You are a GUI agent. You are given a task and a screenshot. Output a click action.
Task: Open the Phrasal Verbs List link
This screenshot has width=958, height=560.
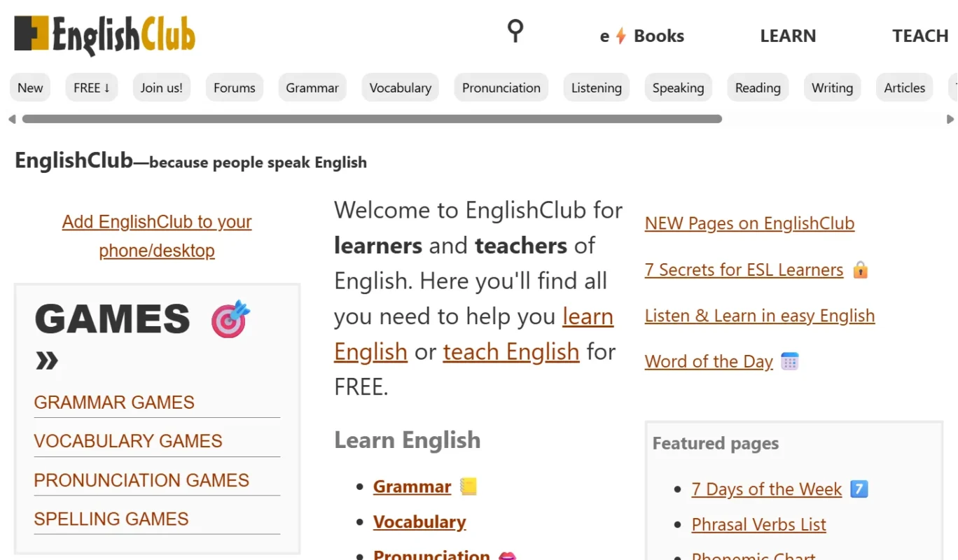pos(758,524)
